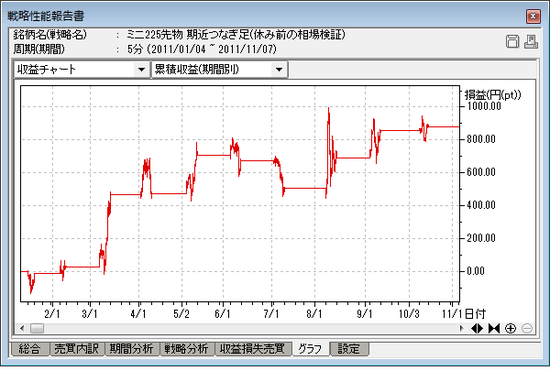Click the horizontal scrollbar thumb
The height and width of the screenshot is (371, 550).
pos(37,328)
